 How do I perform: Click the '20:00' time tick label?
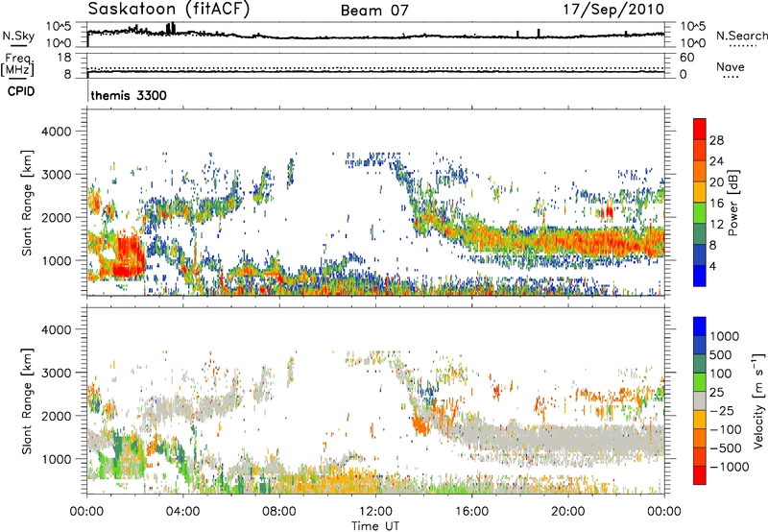pos(567,512)
